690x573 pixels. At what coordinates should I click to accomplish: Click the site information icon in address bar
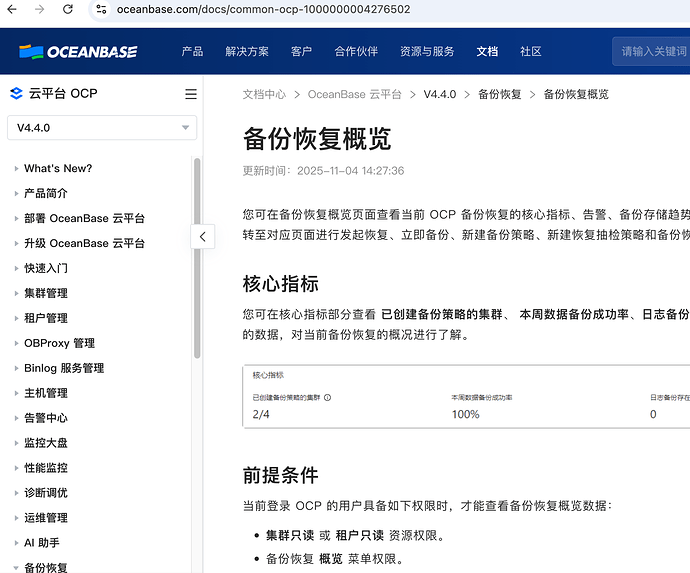pos(100,9)
